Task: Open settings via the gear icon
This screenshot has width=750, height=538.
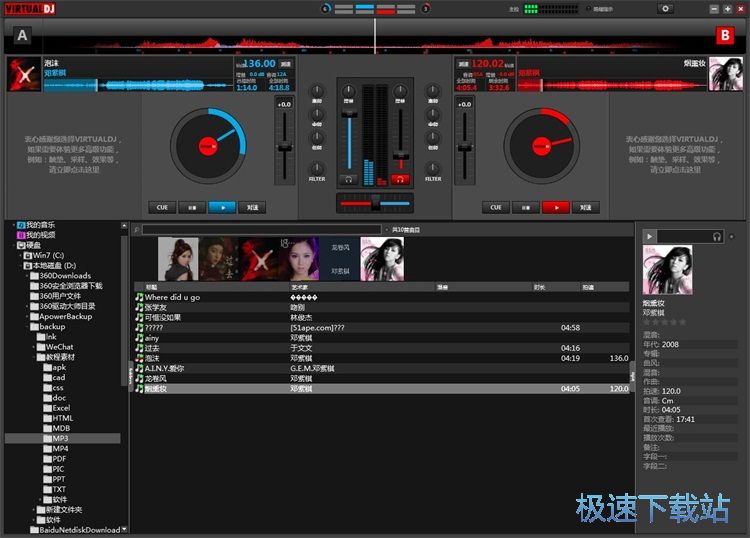Action: click(x=665, y=9)
